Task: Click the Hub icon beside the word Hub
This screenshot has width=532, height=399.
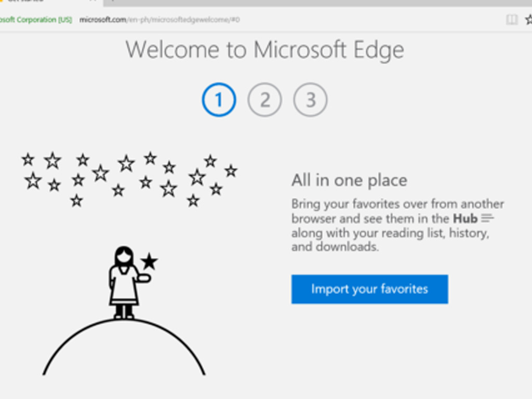Action: click(x=487, y=218)
